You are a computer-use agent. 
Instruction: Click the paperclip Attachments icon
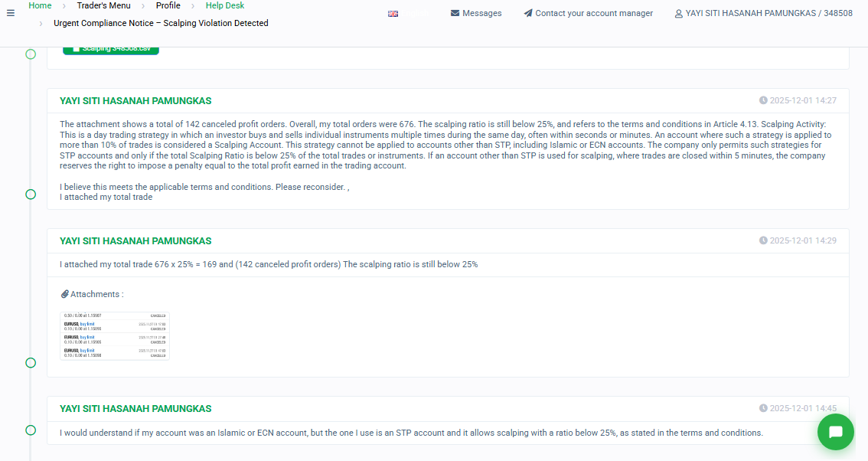pyautogui.click(x=65, y=294)
